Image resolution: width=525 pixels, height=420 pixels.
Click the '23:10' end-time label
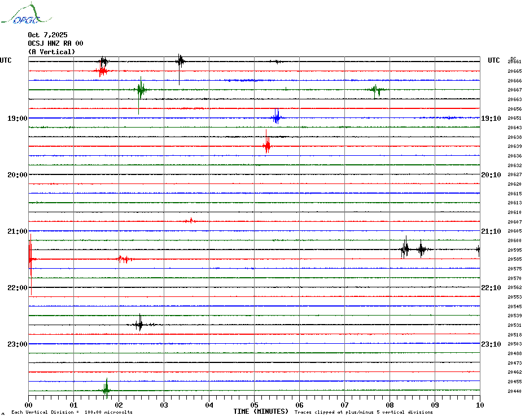pyautogui.click(x=491, y=344)
